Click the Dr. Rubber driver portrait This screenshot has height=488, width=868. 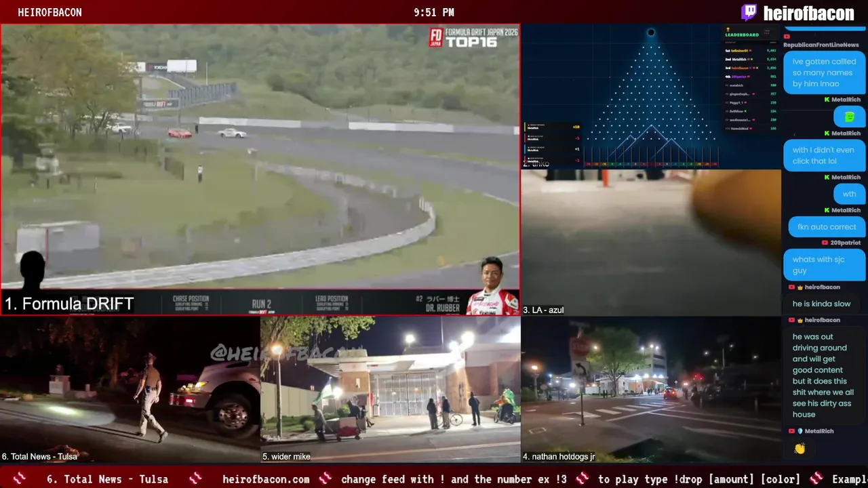tap(493, 285)
